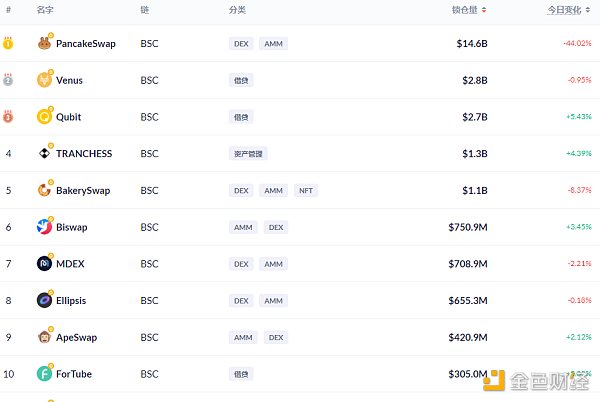The height and width of the screenshot is (402, 600).
Task: Sort by the 锁仓量 column arrows
Action: [x=484, y=10]
